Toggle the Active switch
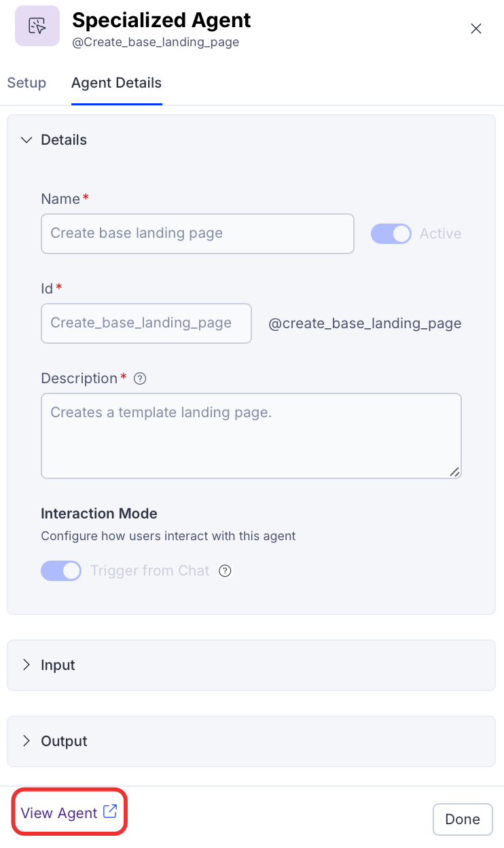504x848 pixels. 391,234
